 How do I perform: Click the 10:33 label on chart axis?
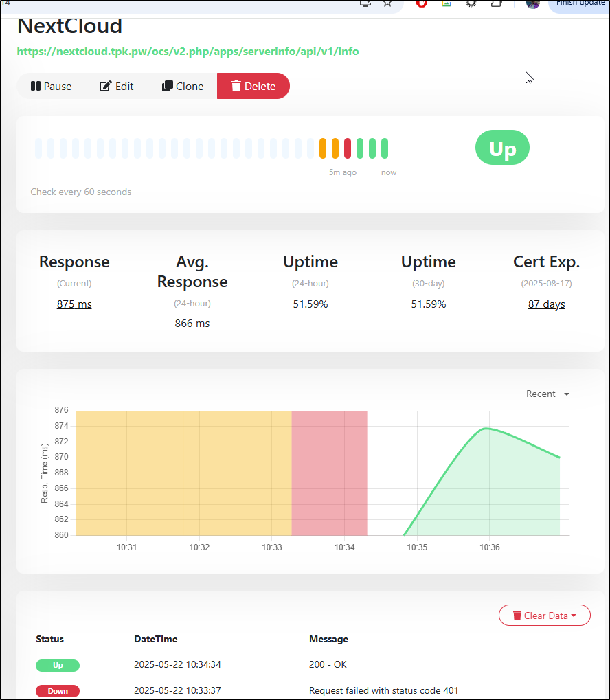272,547
